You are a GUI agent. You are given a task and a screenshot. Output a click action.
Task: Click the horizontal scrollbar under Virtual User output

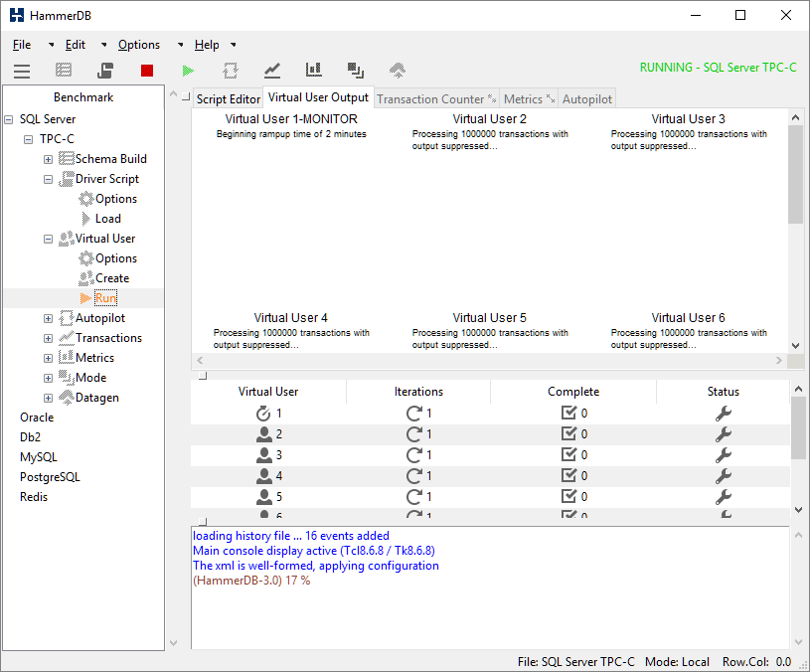click(490, 361)
